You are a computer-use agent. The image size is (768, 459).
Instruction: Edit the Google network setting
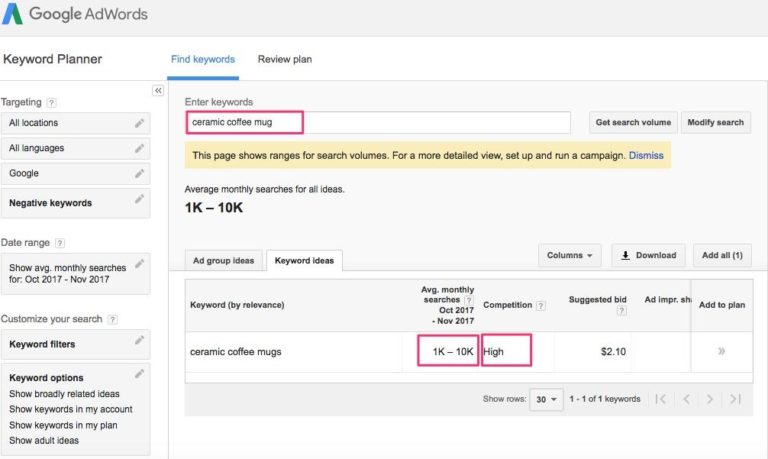140,174
